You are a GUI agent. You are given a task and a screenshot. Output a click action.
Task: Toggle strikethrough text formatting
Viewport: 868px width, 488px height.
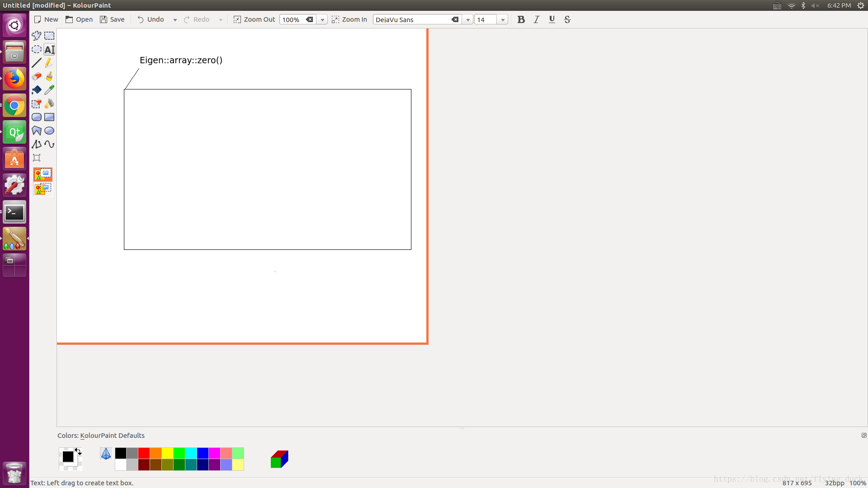pyautogui.click(x=567, y=19)
